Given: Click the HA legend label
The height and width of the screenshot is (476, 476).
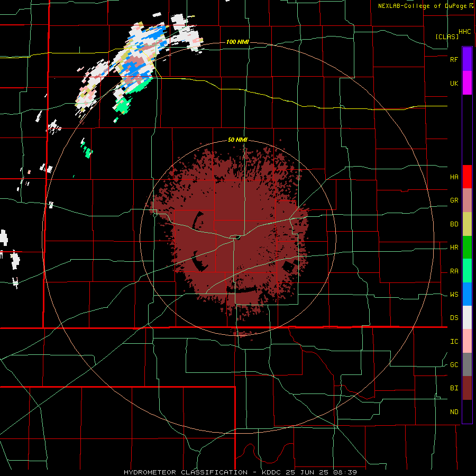Looking at the screenshot, I should click(454, 177).
